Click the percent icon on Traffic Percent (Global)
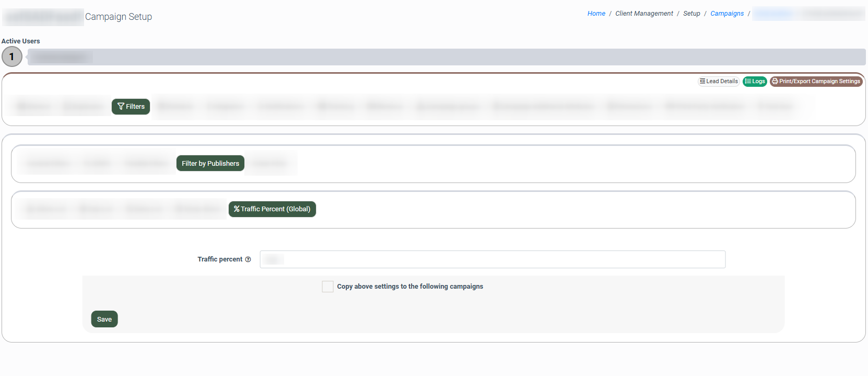Image resolution: width=868 pixels, height=376 pixels. pyautogui.click(x=237, y=209)
